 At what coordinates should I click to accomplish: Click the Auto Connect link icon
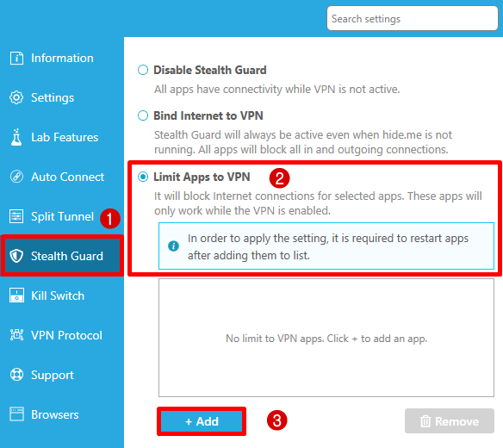pyautogui.click(x=16, y=177)
